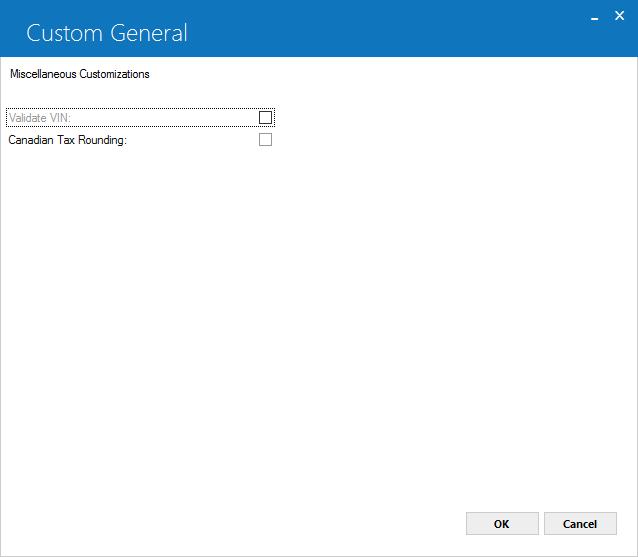Viewport: 638px width, 557px height.
Task: Toggle VIN validation box on
Action: 265,118
